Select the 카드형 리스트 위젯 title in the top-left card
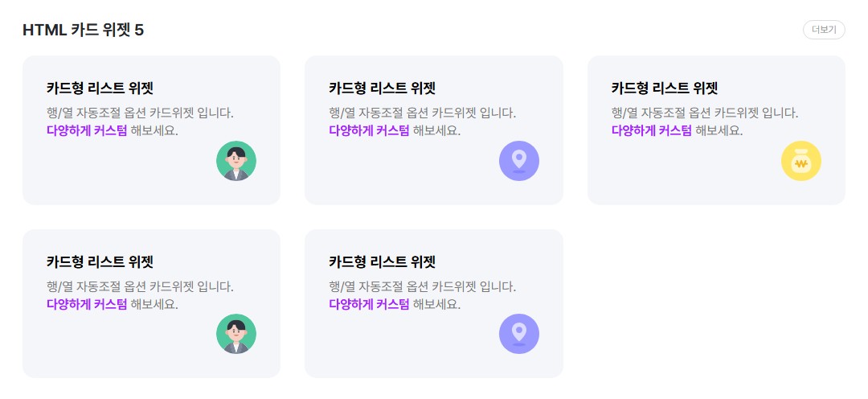 [100, 88]
